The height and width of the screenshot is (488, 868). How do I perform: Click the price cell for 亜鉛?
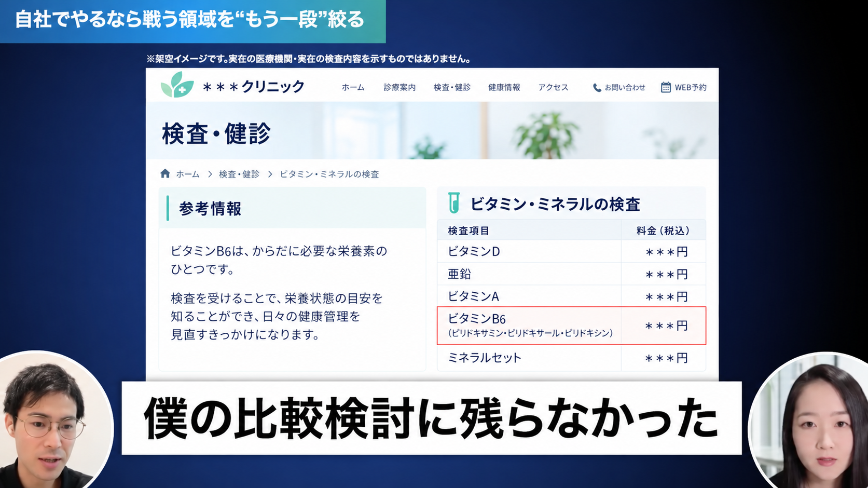664,274
